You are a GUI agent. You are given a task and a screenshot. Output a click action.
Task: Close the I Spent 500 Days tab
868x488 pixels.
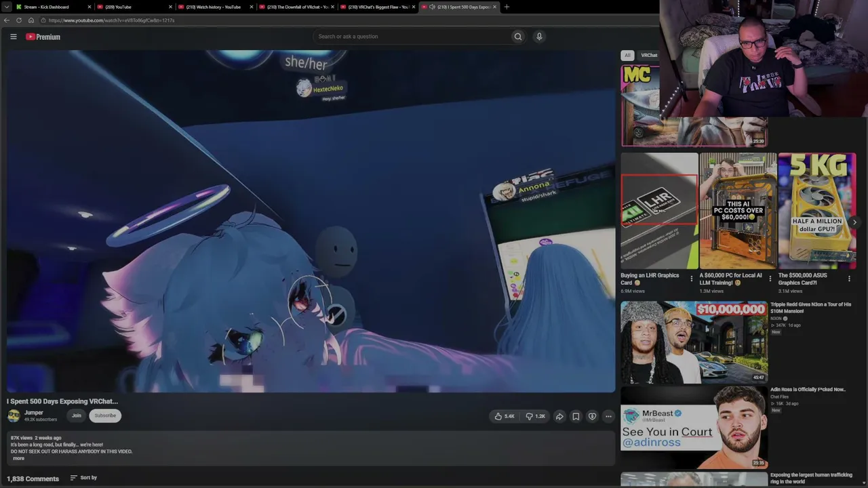pos(494,7)
